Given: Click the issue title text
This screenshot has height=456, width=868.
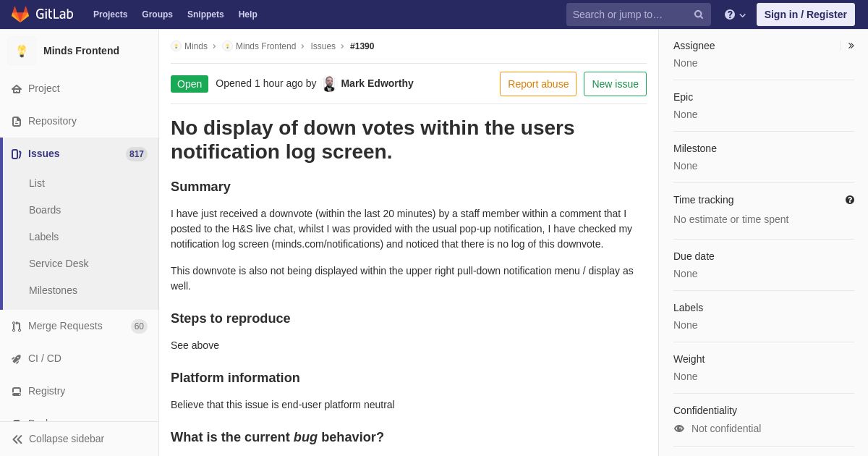Looking at the screenshot, I should coord(373,140).
